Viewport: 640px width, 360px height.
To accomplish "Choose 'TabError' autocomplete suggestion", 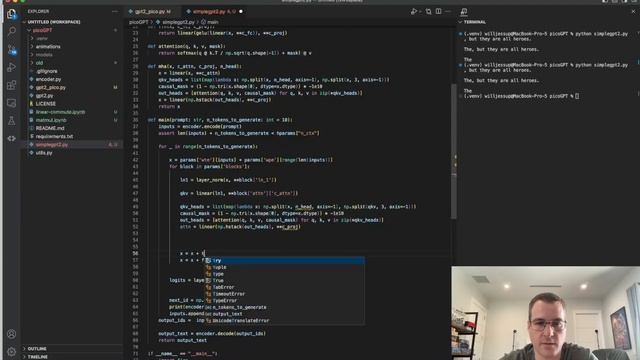I will pos(284,287).
